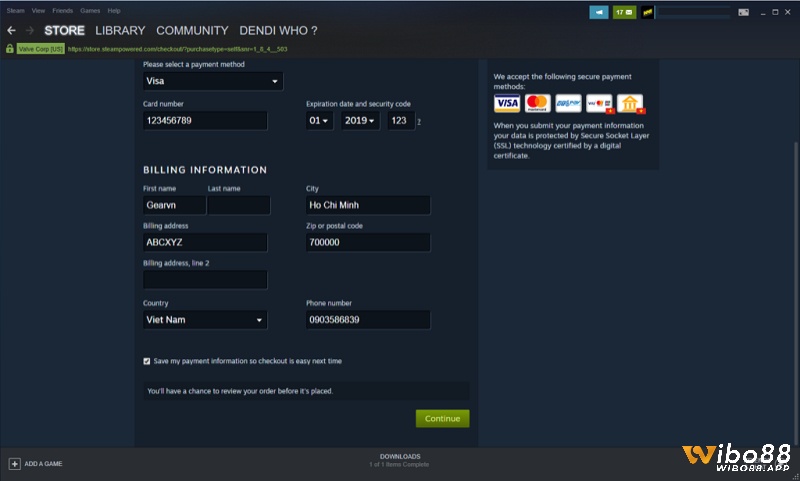The image size is (800, 481).
Task: Click the Billing address field with ABCXYZ
Action: coord(205,242)
